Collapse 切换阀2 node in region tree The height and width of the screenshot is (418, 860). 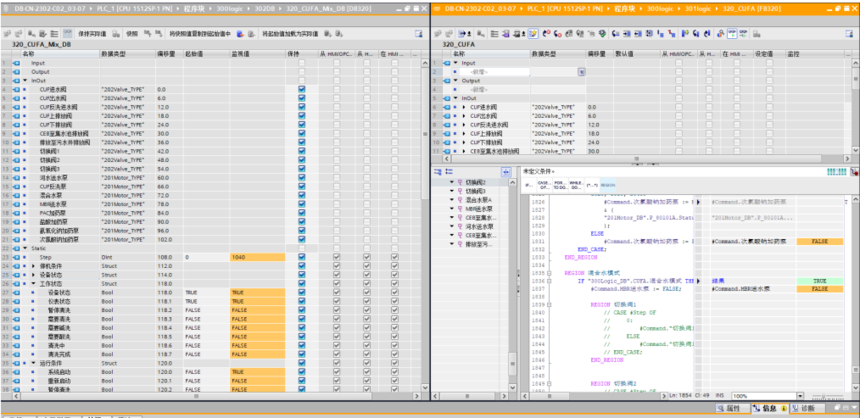point(452,182)
